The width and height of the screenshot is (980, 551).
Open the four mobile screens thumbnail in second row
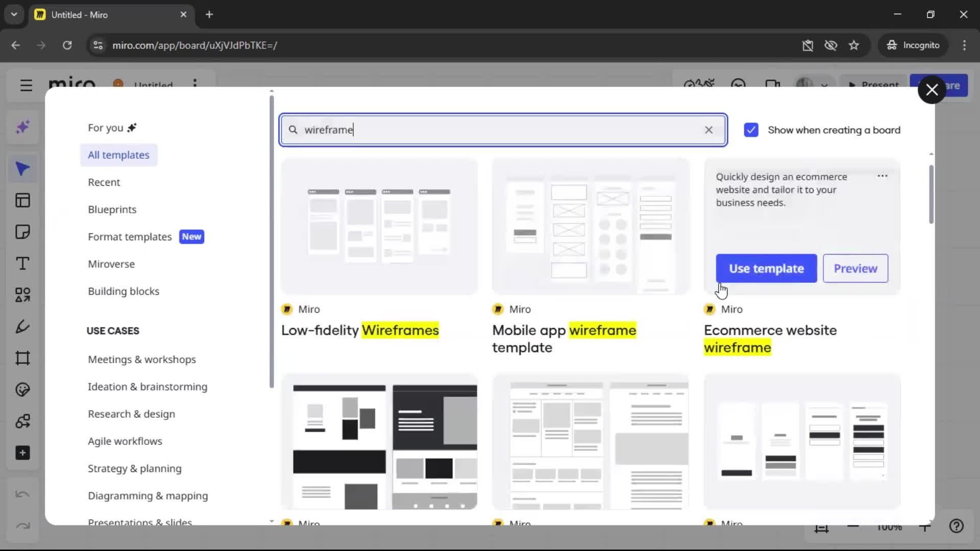point(802,442)
